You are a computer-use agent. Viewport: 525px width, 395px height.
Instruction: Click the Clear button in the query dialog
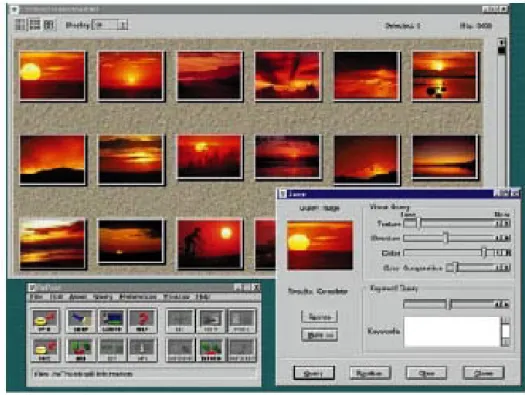[426, 373]
